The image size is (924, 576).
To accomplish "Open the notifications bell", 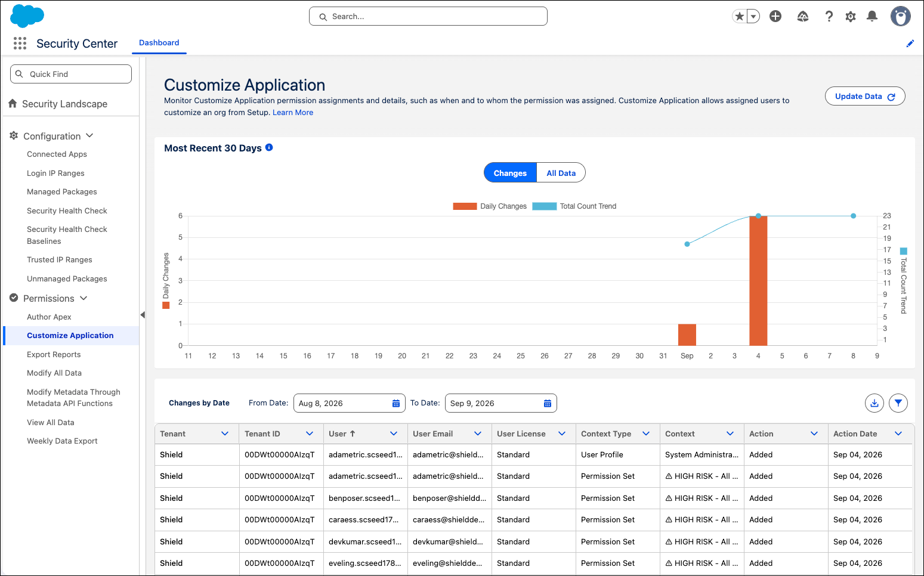I will click(x=872, y=17).
